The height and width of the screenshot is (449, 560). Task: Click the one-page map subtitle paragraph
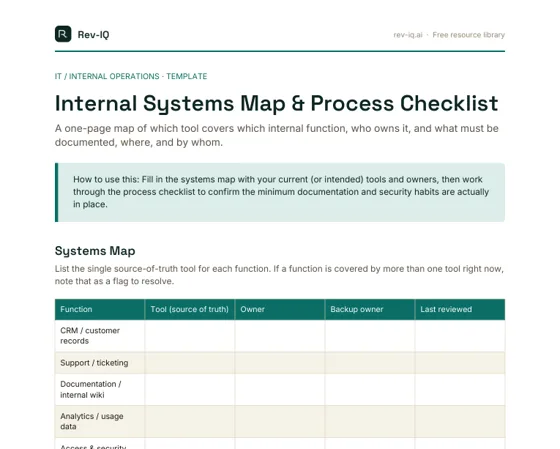[276, 135]
